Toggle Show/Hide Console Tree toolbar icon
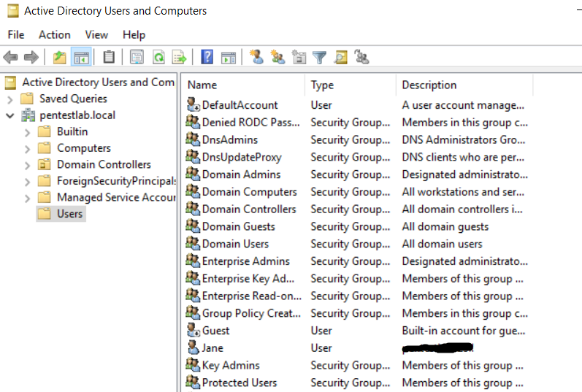 [81, 58]
